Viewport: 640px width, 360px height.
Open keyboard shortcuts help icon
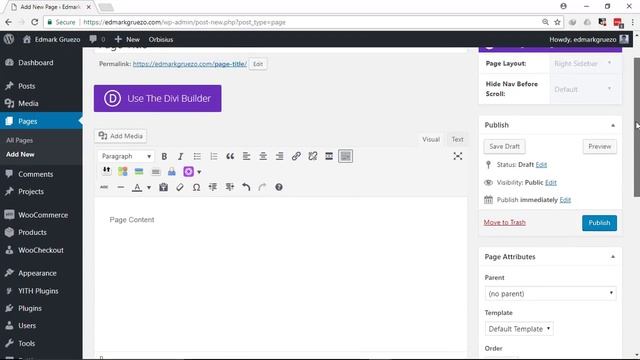point(279,187)
